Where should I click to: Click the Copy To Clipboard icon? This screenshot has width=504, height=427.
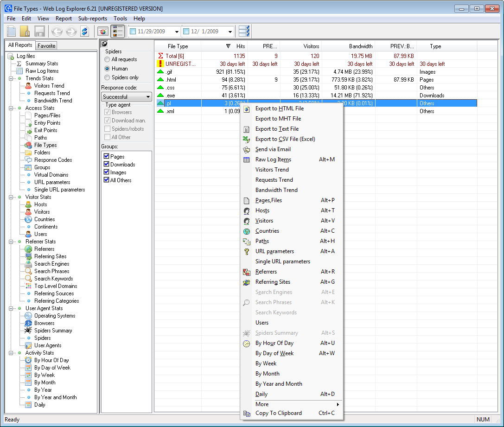247,414
